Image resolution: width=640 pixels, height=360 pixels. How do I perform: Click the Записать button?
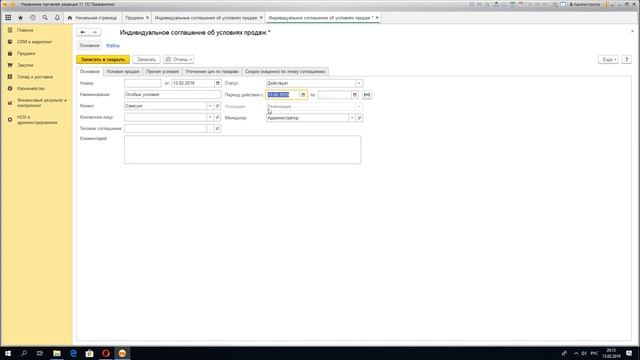(146, 60)
